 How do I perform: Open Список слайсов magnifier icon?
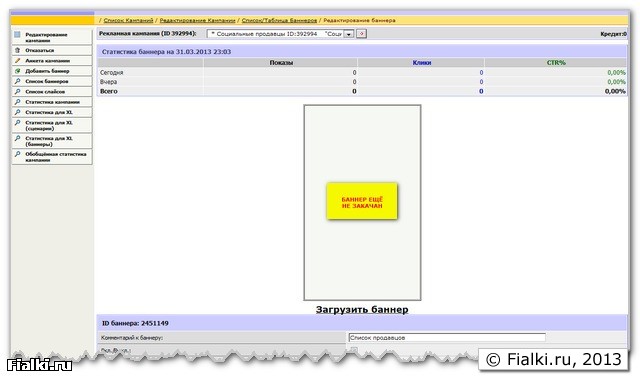point(17,91)
